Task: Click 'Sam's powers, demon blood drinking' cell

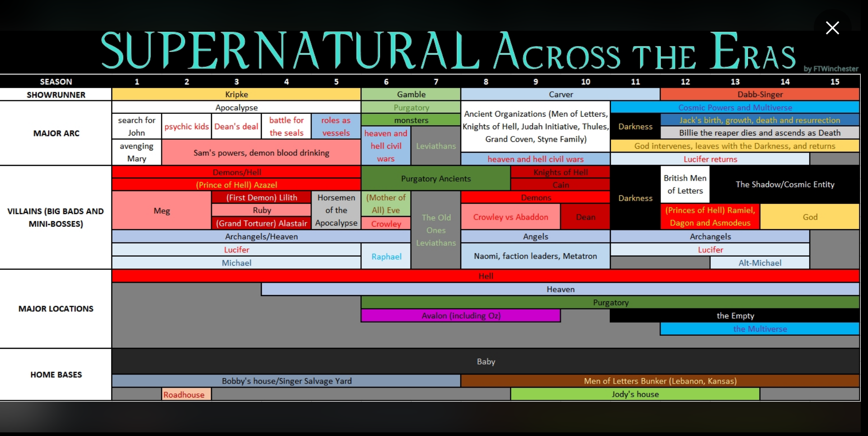Action: [261, 153]
